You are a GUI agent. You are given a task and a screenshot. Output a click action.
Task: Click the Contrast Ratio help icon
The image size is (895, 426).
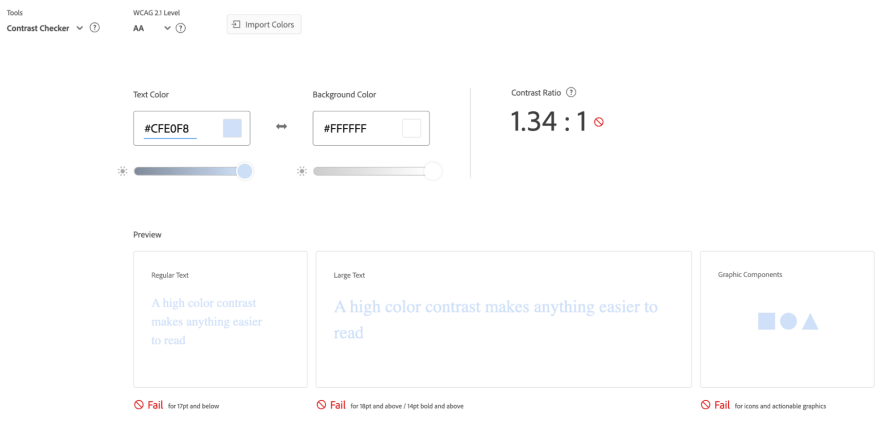[571, 93]
